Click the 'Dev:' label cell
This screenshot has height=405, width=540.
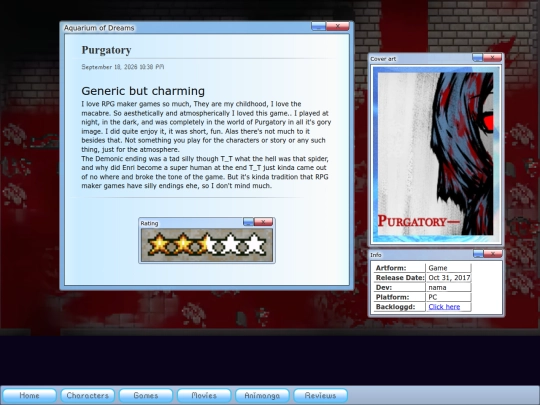(x=399, y=287)
